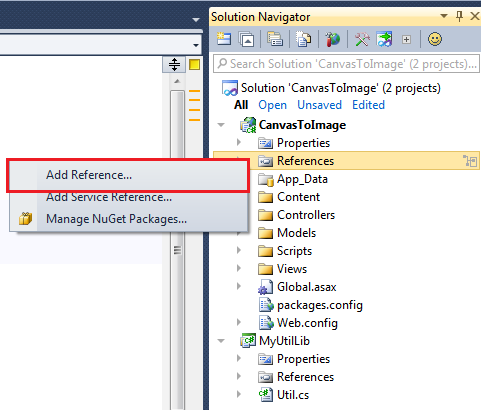Image resolution: width=481 pixels, height=410 pixels.
Task: Select Global.asax file
Action: [x=307, y=287]
